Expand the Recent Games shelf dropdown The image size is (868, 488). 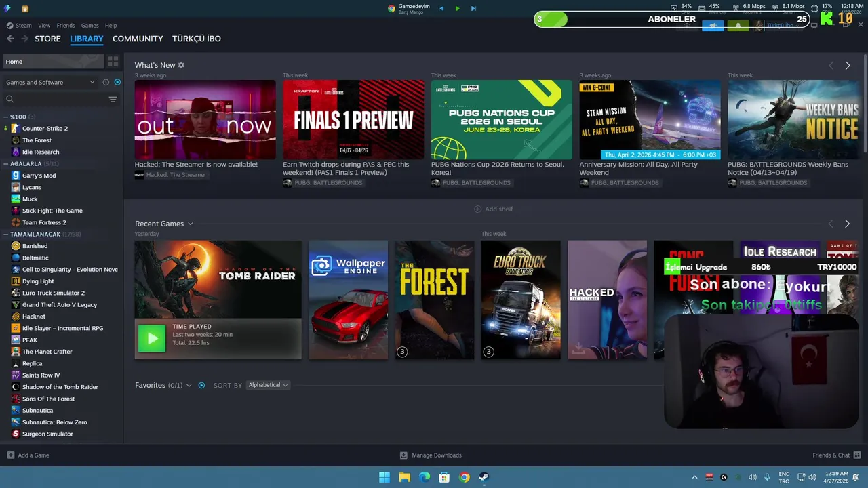click(x=190, y=224)
